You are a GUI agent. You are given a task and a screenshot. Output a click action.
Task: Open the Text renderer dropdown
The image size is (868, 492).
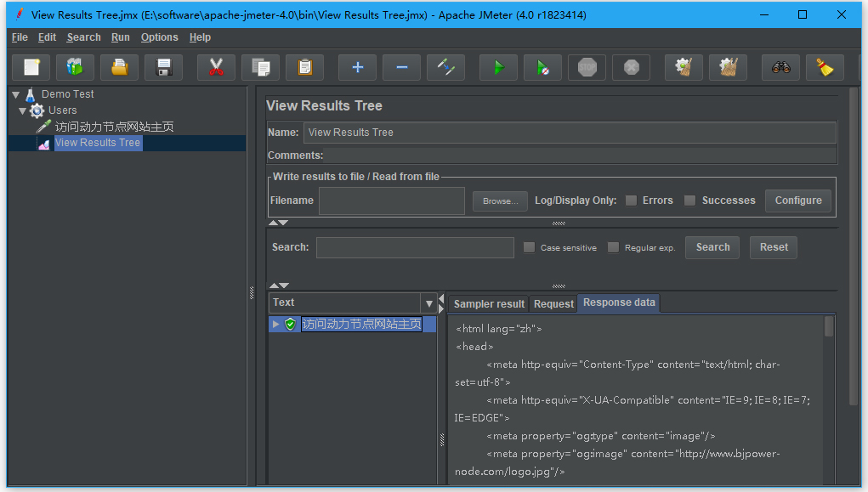point(429,303)
